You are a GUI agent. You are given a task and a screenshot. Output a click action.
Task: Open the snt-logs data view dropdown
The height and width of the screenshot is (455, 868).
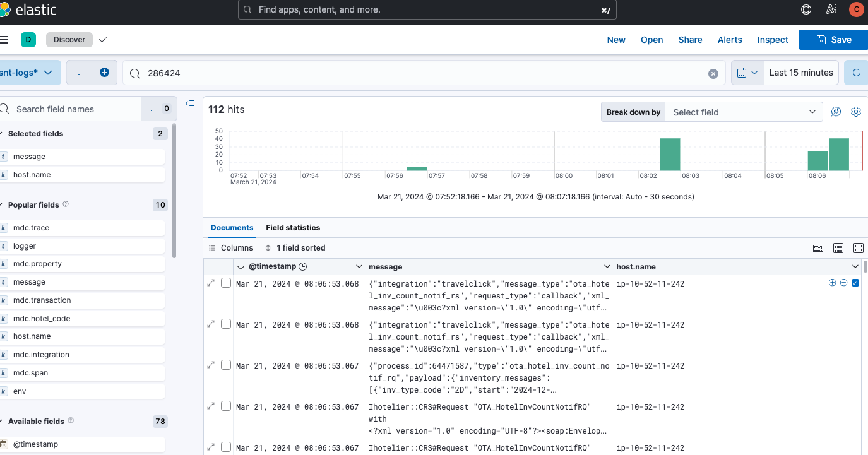pyautogui.click(x=30, y=73)
